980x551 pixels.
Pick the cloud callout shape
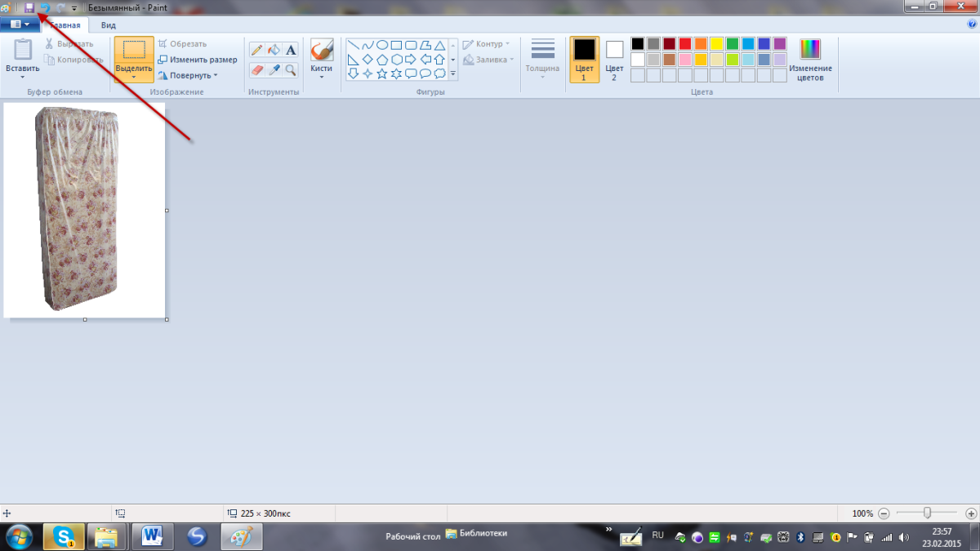[x=439, y=73]
